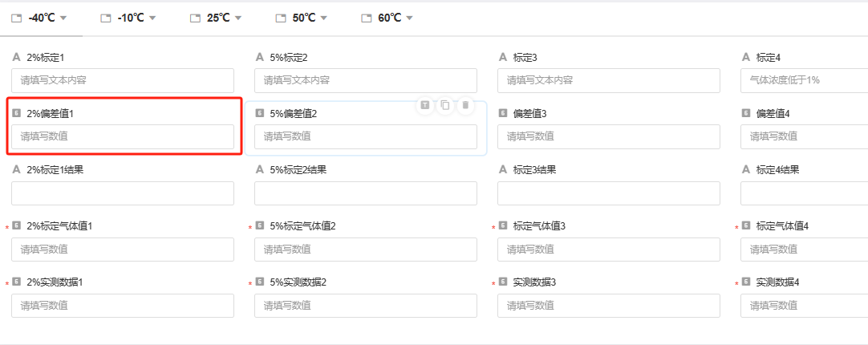Click the tab icon next to 25℃
Screen dimensions: 868x345
pos(195,18)
